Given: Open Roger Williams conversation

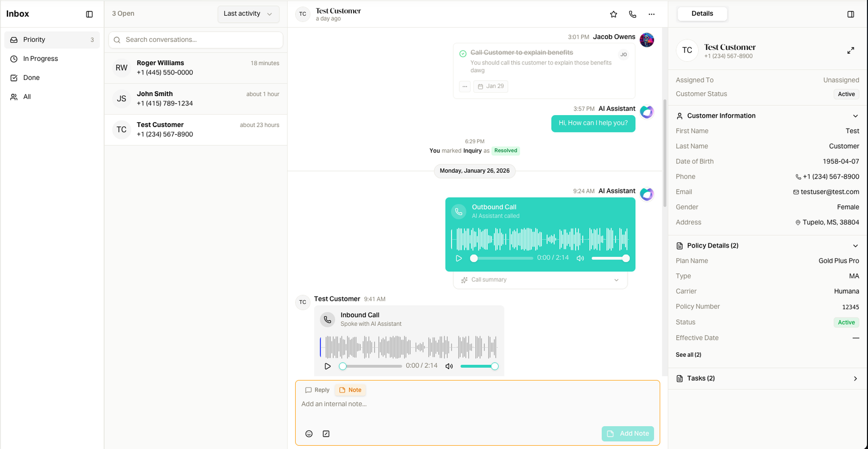Looking at the screenshot, I should (x=196, y=68).
